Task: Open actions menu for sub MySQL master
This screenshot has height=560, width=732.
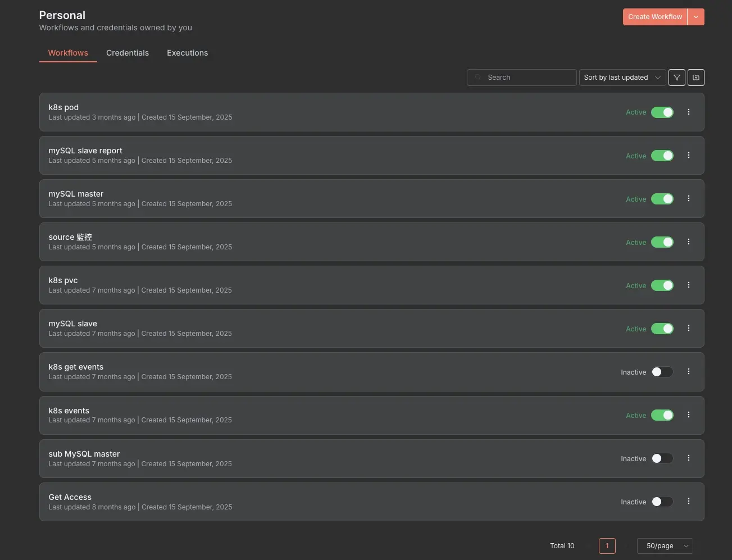Action: click(x=688, y=458)
